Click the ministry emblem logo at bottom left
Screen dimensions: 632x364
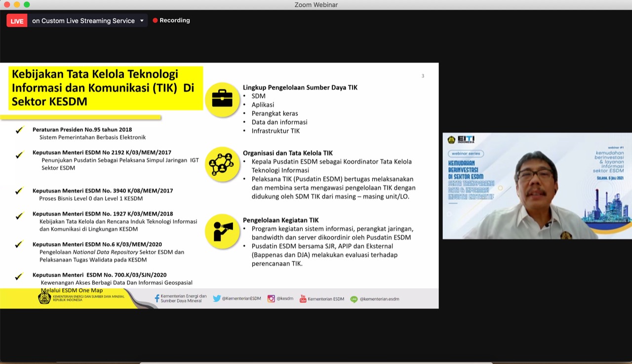click(x=44, y=297)
